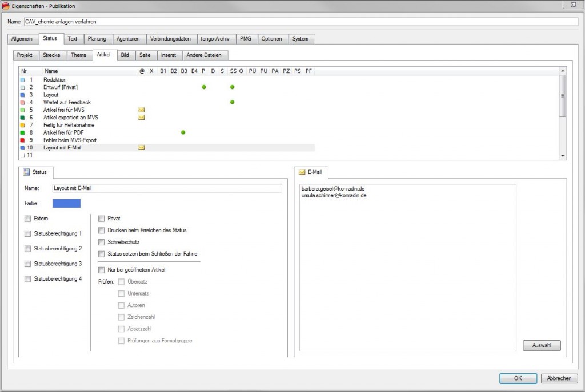Open the Inserat sub-tab
The image size is (585, 392).
169,55
